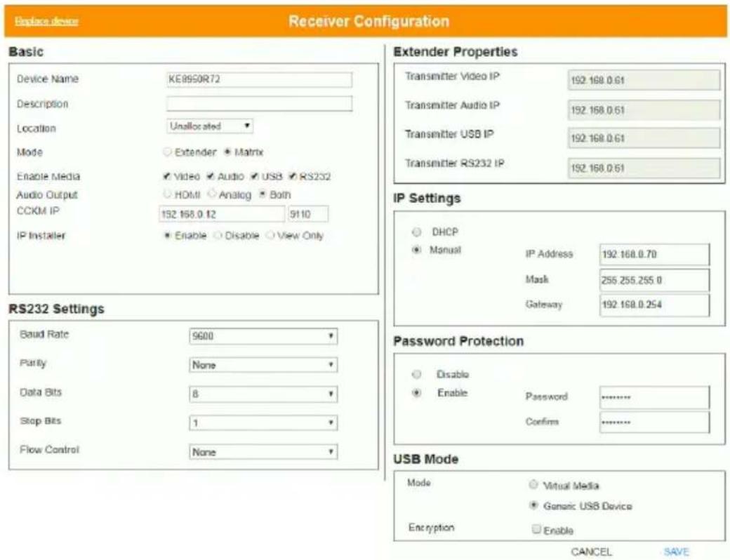This screenshot has height=560, width=730.
Task: Toggle the Encryption Enable checkbox
Action: 536,529
